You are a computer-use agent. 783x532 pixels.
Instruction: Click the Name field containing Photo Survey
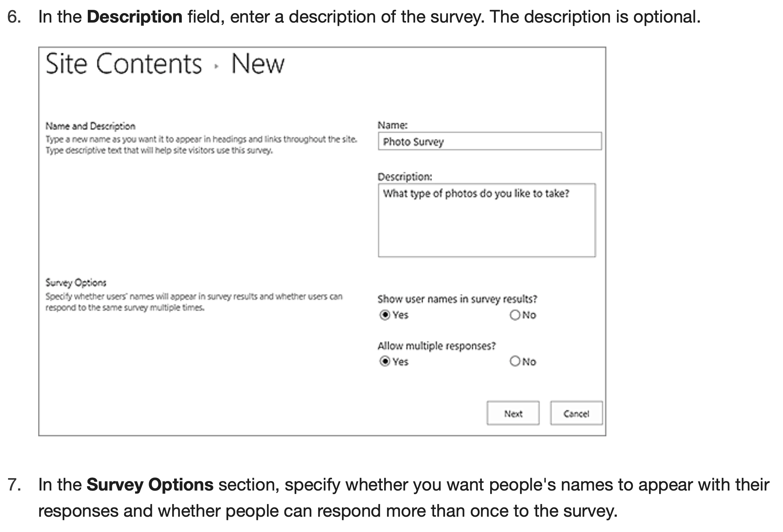(x=489, y=141)
